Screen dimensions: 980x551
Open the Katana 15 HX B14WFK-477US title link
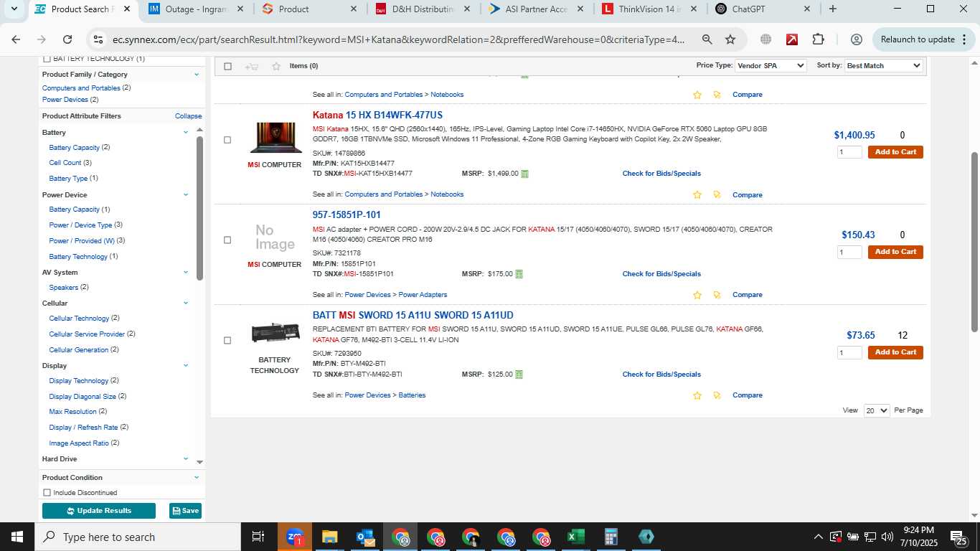[377, 115]
